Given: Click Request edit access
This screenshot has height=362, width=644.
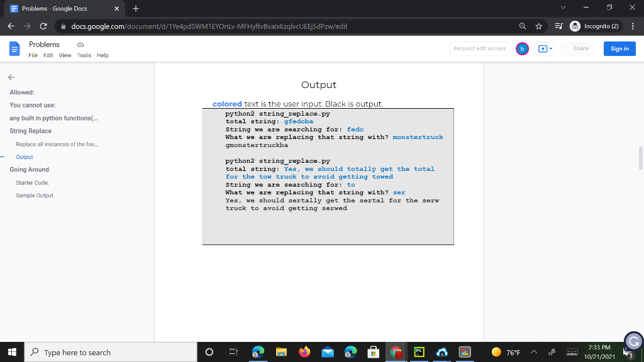Looking at the screenshot, I should coord(479,48).
